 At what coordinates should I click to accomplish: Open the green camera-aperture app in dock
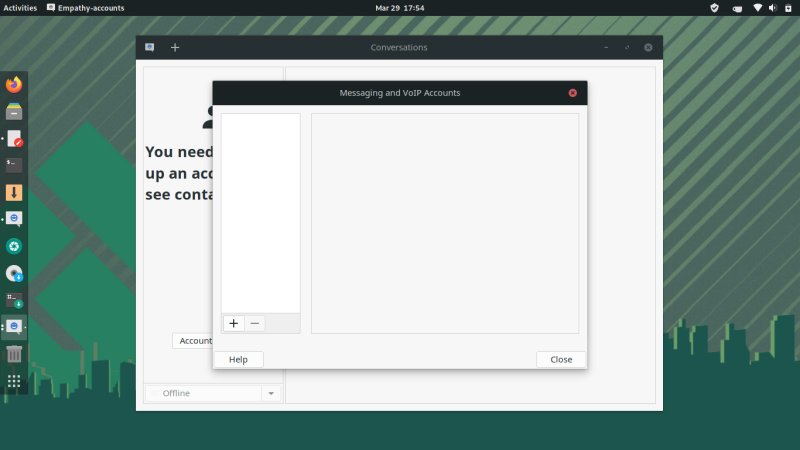[14, 246]
